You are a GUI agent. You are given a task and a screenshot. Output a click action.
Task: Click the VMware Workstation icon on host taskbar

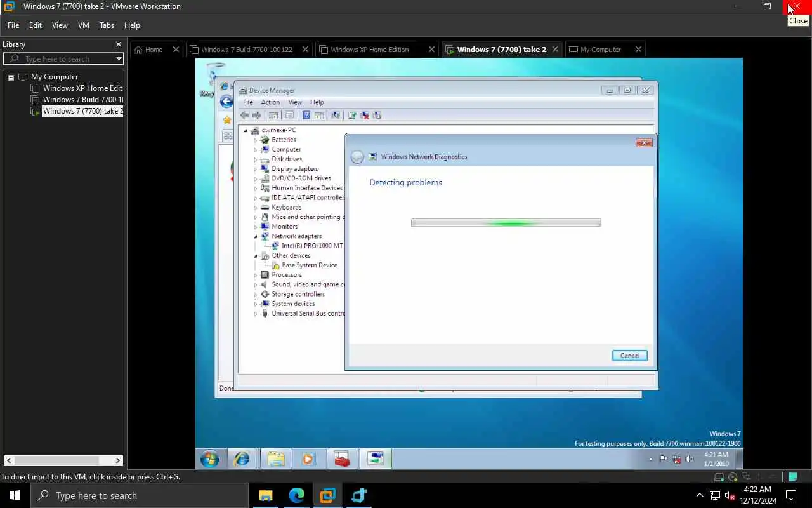[x=327, y=495]
